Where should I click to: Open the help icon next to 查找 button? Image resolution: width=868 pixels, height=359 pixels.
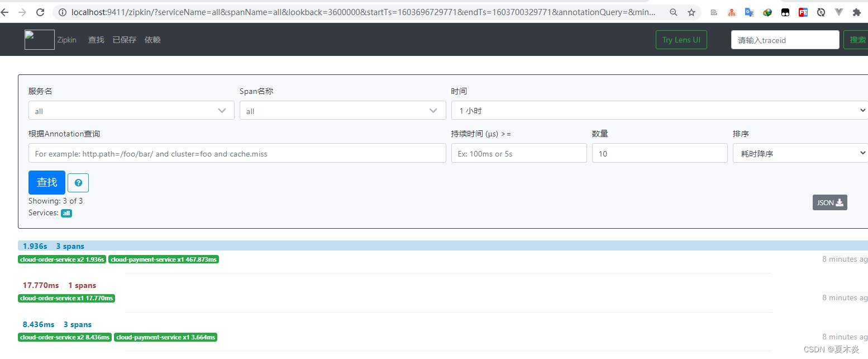(78, 182)
